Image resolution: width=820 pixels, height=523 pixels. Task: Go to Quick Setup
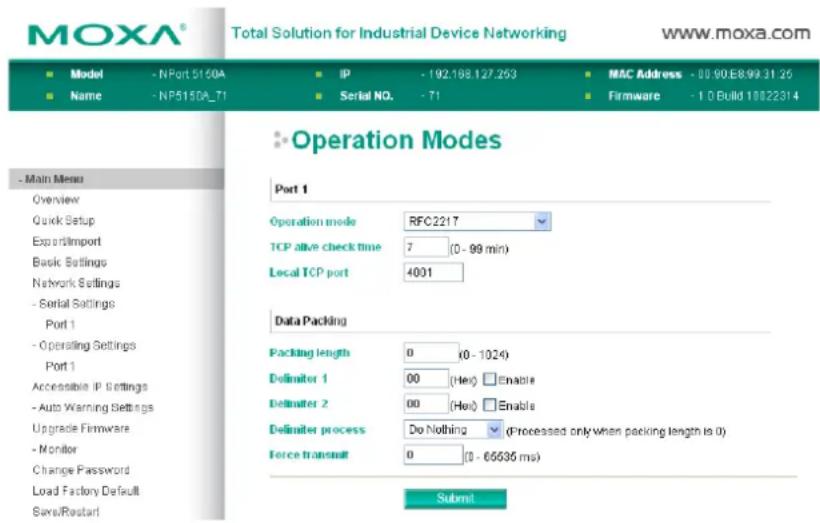63,220
